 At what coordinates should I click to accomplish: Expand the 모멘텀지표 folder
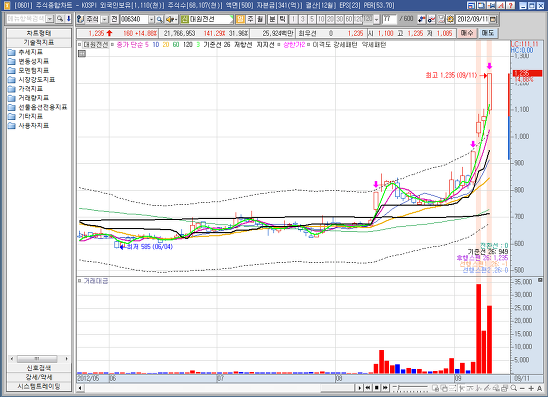point(29,70)
